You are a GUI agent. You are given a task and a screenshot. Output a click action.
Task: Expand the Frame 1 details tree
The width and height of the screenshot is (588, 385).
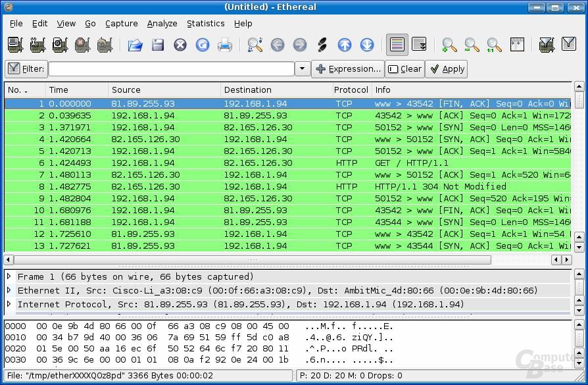click(x=9, y=276)
